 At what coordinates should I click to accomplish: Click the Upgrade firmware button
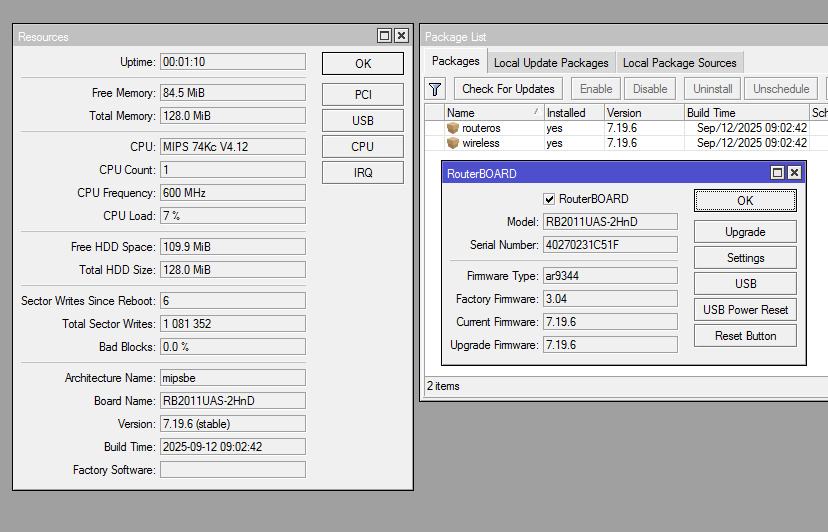click(x=745, y=232)
